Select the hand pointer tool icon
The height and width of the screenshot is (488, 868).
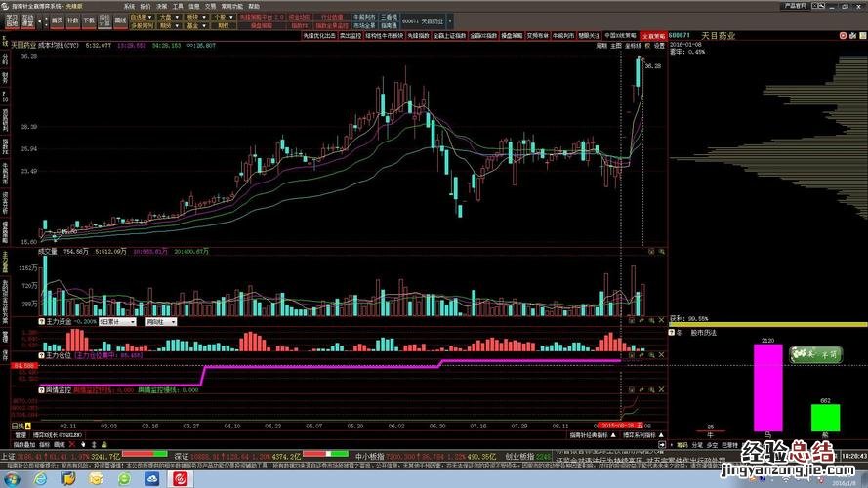point(83,444)
